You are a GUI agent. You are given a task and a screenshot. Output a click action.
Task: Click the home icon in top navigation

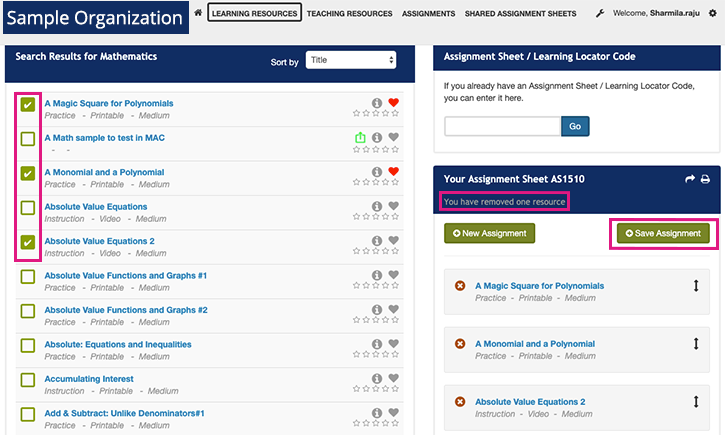pos(198,13)
